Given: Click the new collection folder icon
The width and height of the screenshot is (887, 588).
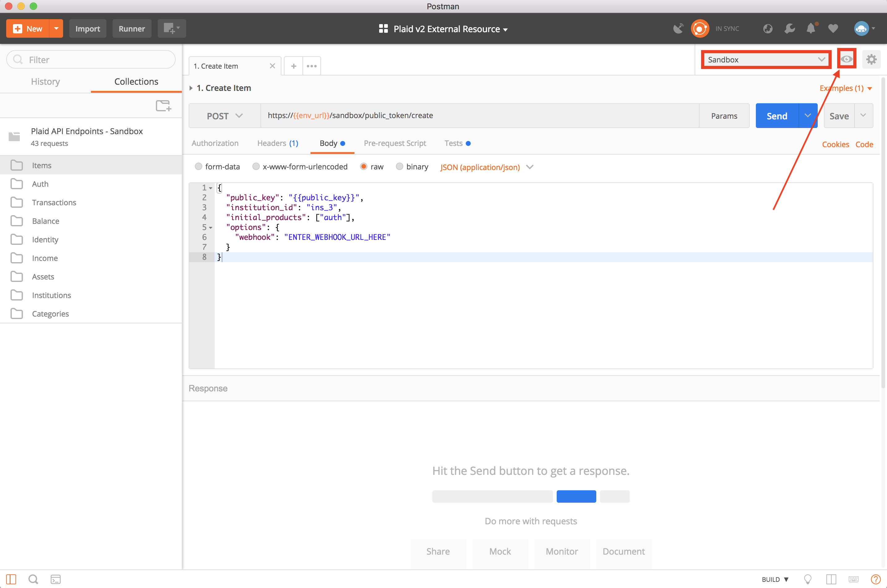Looking at the screenshot, I should [164, 106].
